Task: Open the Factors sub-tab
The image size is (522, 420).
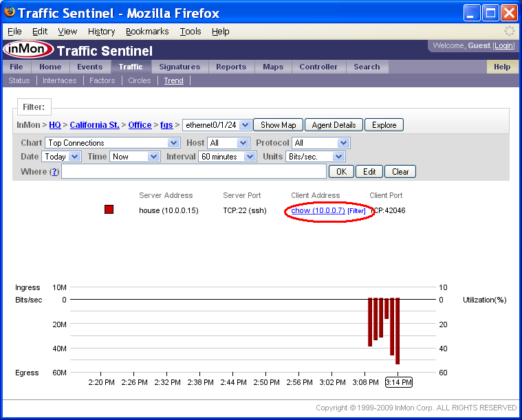Action: 102,80
